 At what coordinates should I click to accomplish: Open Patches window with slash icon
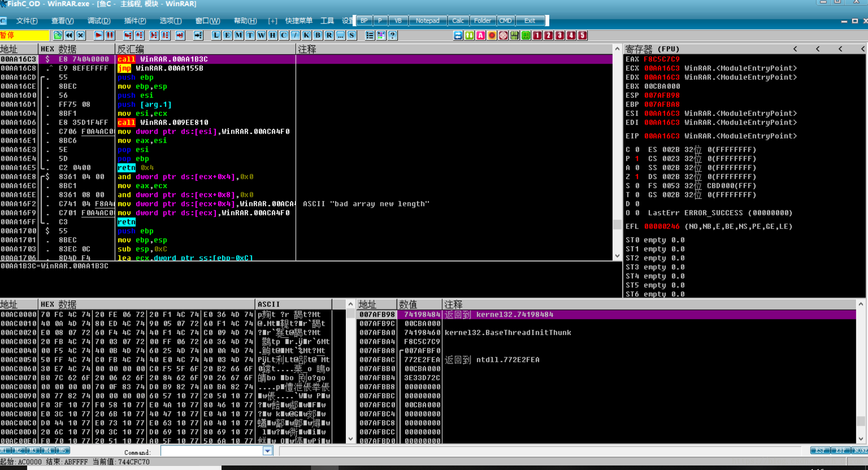[295, 35]
